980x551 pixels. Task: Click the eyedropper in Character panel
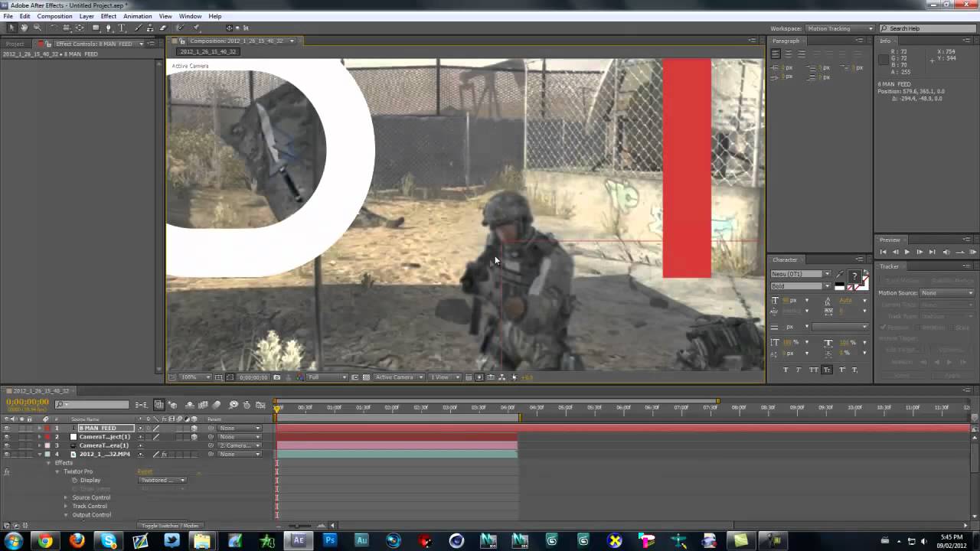point(840,274)
